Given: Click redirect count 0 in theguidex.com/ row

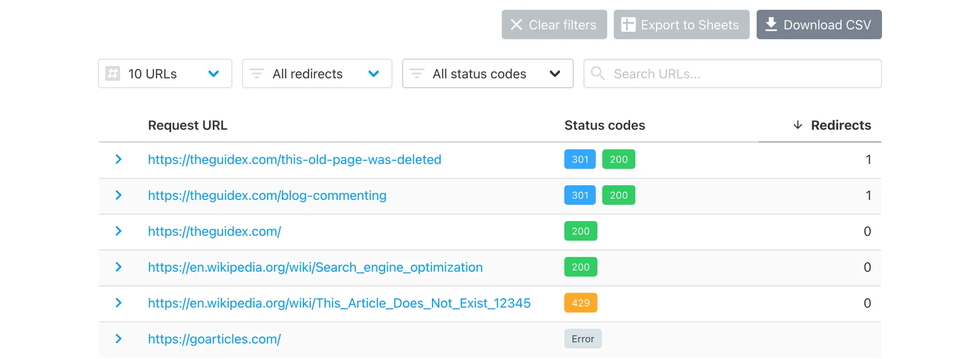Looking at the screenshot, I should coord(867,231).
